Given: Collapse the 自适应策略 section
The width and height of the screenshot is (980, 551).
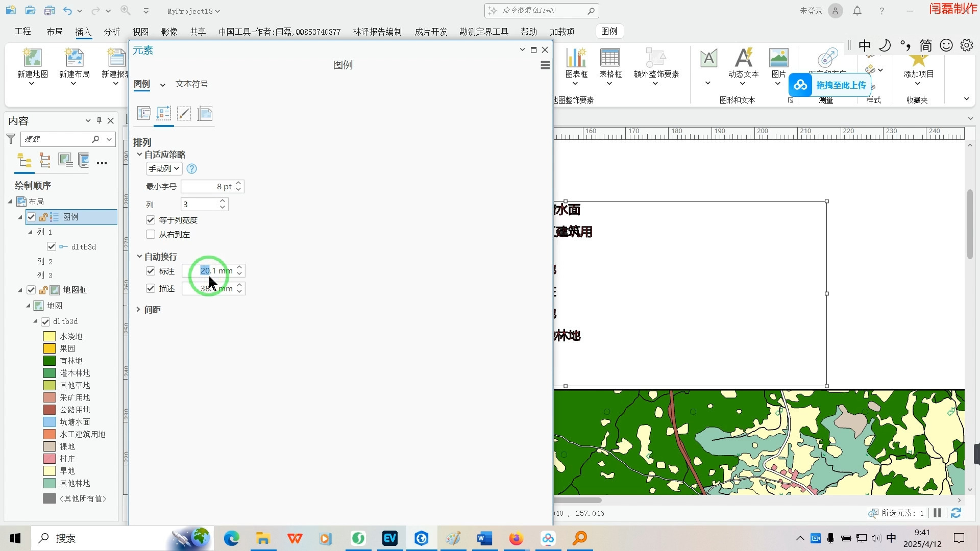Looking at the screenshot, I should (x=140, y=154).
